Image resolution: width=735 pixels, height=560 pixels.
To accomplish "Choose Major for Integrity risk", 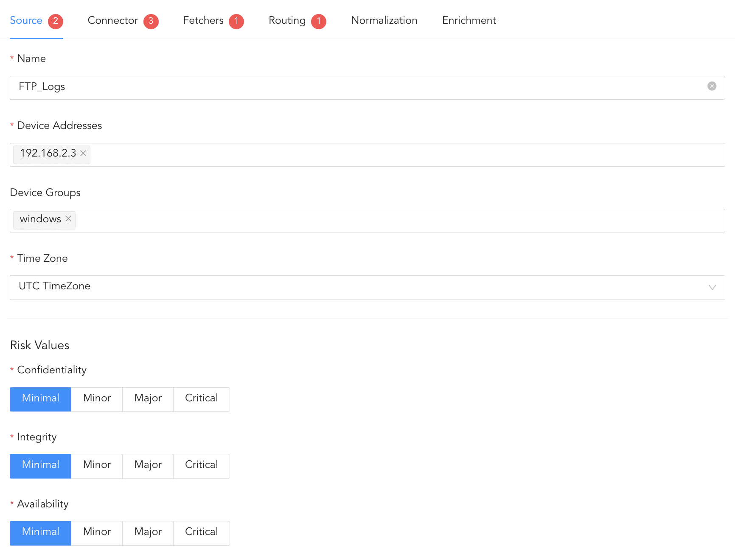I will (148, 465).
